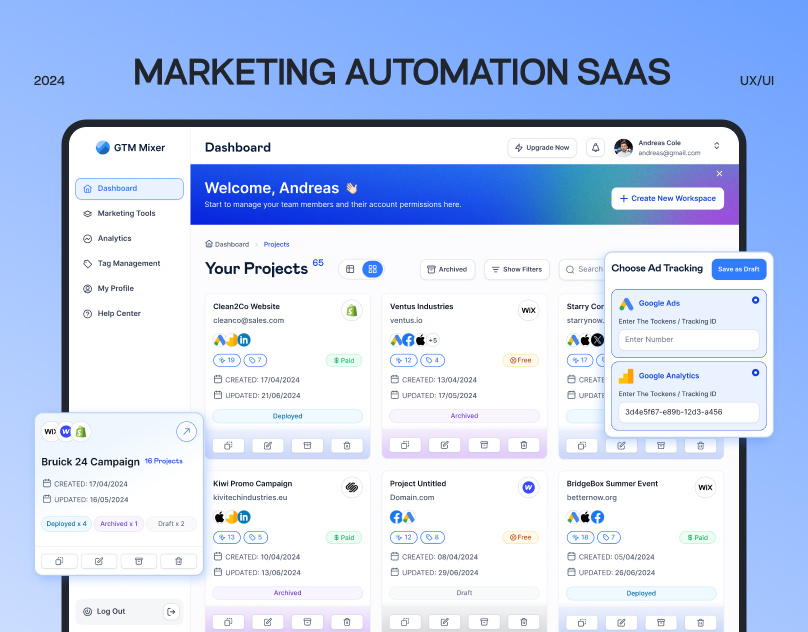Expand the +5 hidden platforms on Ventus Industries

(x=432, y=340)
